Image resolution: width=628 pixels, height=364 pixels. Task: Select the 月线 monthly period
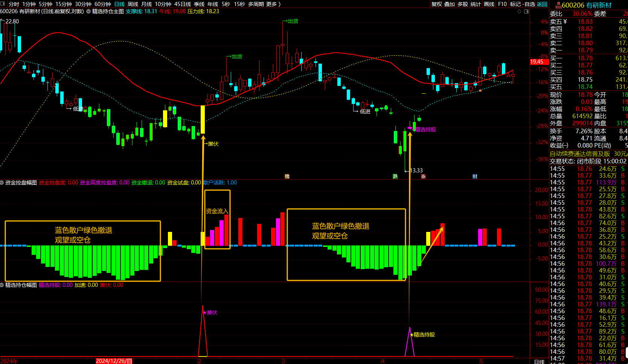[146, 4]
